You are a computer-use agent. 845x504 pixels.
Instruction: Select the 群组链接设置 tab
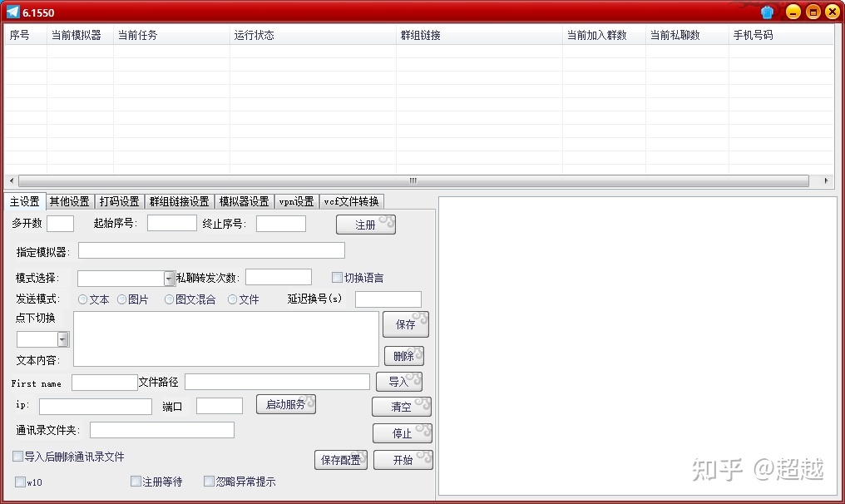(180, 201)
